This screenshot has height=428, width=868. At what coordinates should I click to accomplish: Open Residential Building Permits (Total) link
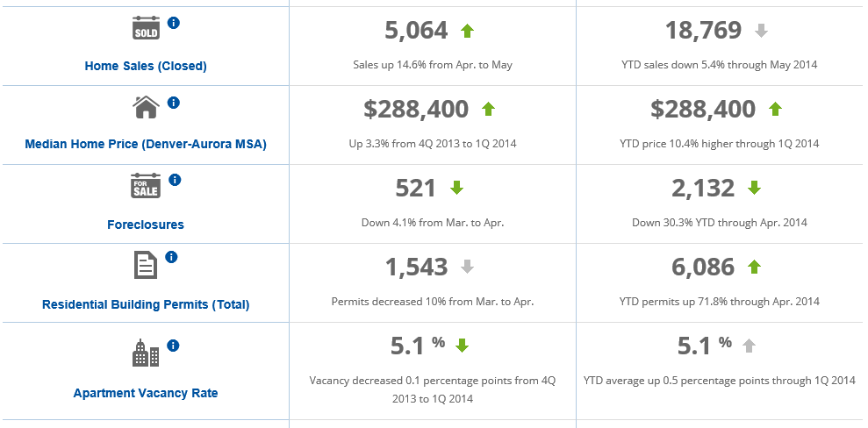point(146,304)
